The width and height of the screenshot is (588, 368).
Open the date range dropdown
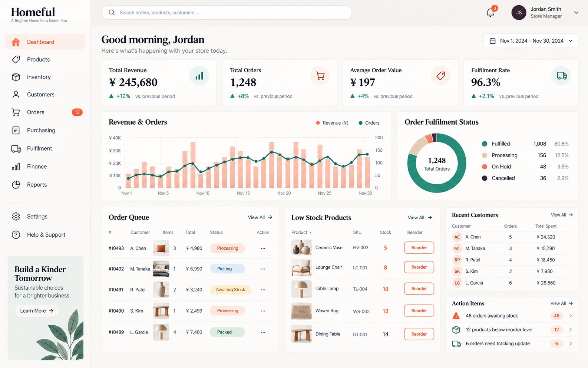(531, 41)
